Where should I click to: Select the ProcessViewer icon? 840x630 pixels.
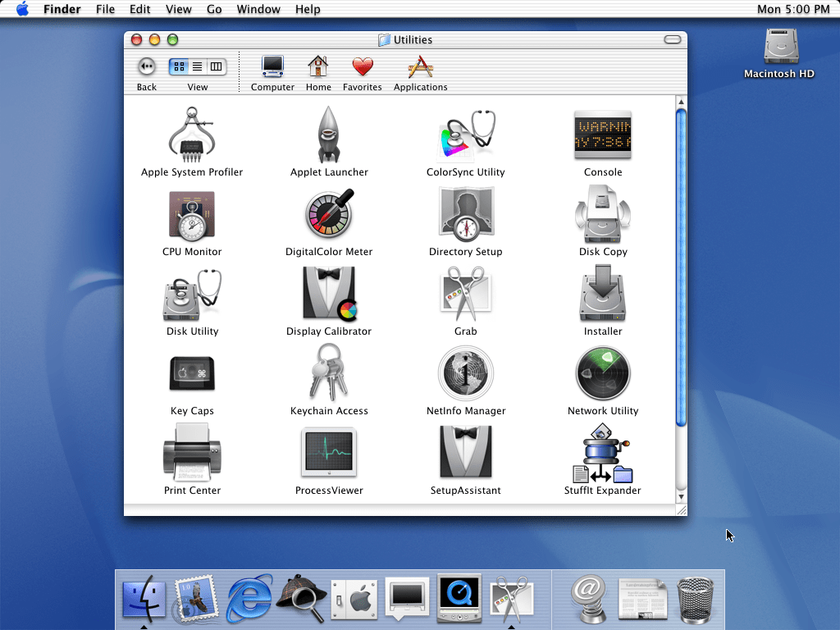coord(329,453)
